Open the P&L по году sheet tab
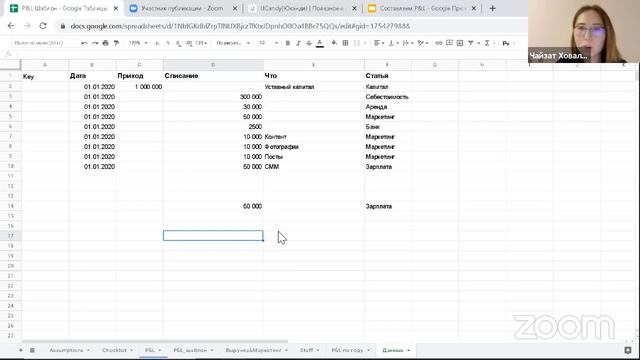 pos(351,350)
